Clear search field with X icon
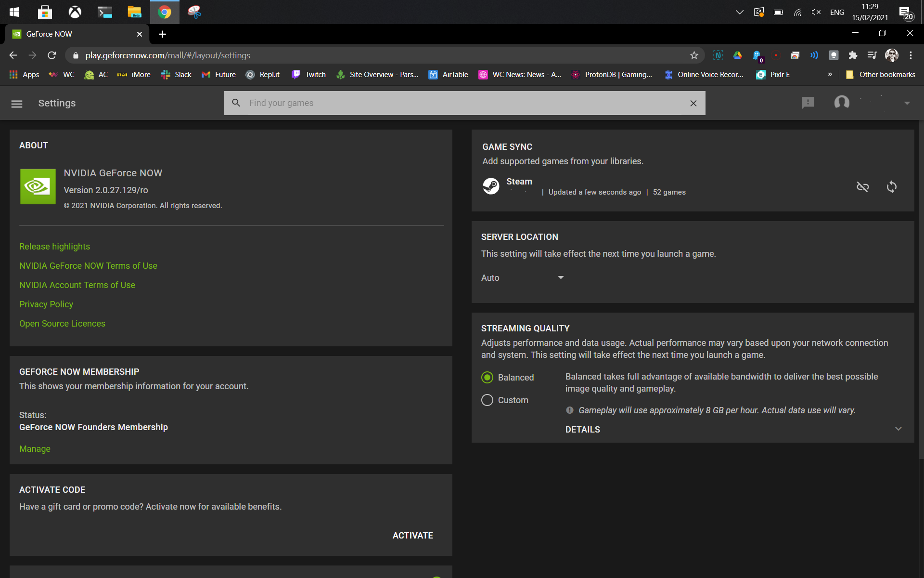 click(693, 103)
